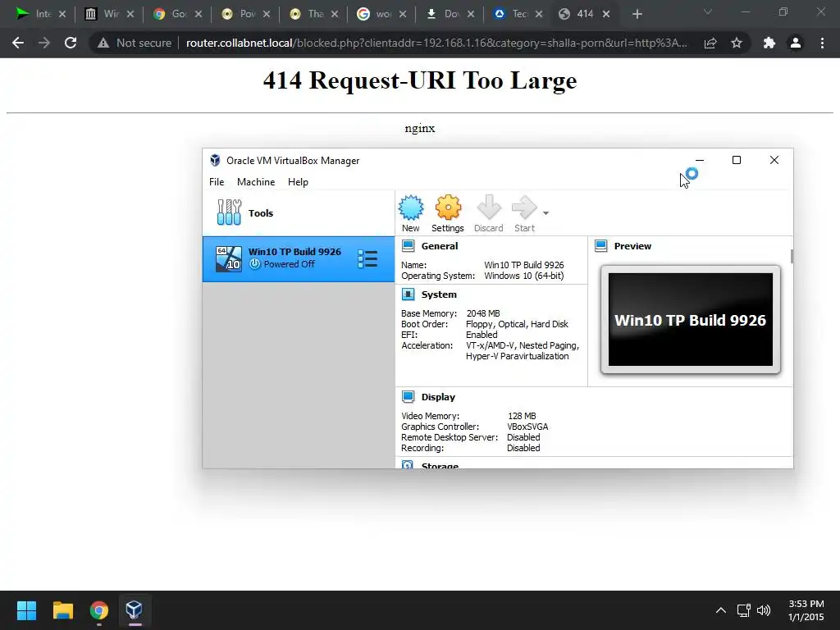
Task: Click the details pane vertical scrollbar
Action: click(x=792, y=256)
